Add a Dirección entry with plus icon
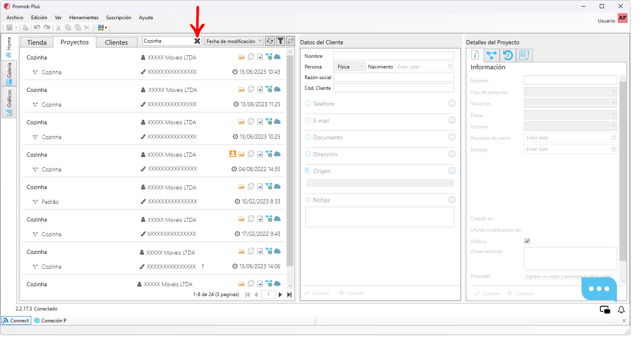The width and height of the screenshot is (644, 349). pos(308,154)
